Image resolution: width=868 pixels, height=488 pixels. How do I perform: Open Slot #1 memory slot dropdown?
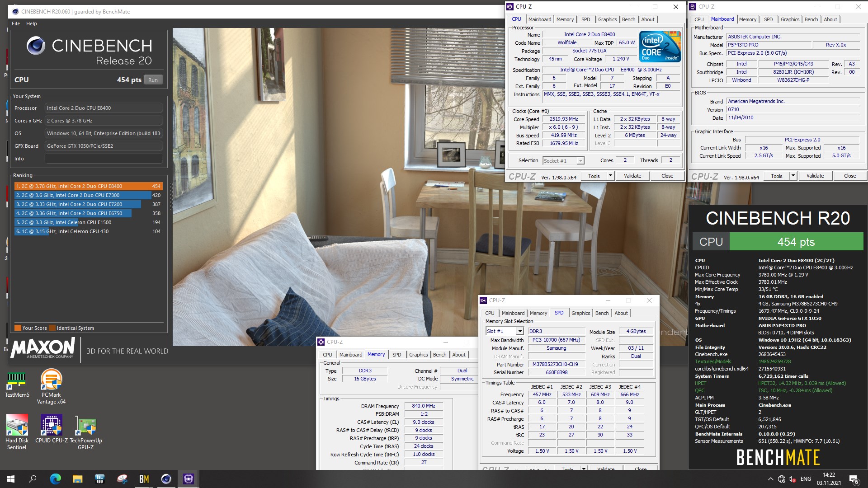[505, 331]
